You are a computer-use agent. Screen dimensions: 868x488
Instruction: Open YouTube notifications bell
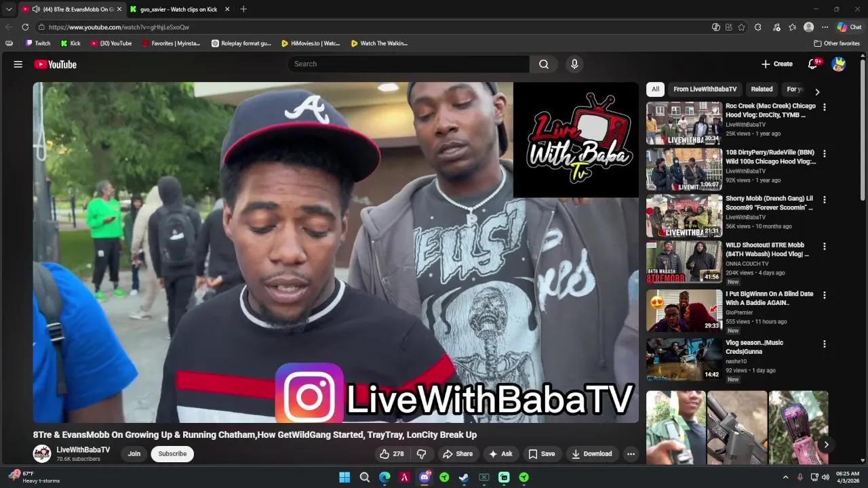(x=813, y=64)
